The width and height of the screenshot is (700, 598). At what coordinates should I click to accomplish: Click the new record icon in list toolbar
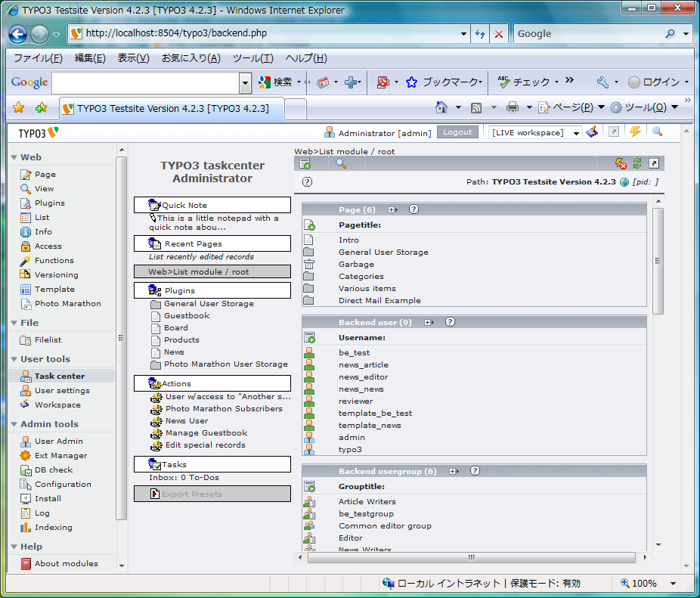(305, 164)
